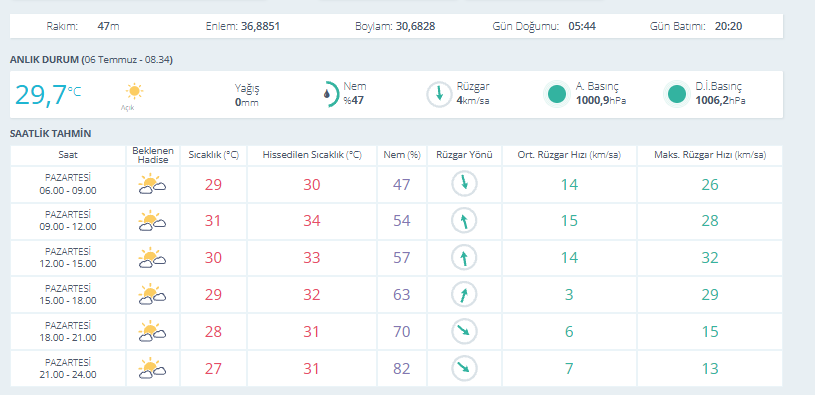
Task: Select the Maks. Rüzgar Hızı column header
Action: [x=710, y=155]
